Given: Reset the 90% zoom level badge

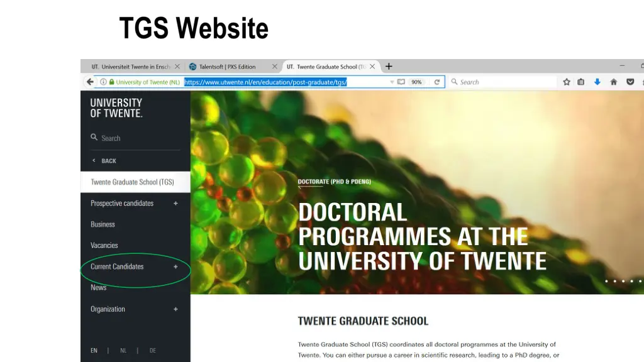Looking at the screenshot, I should click(x=416, y=82).
